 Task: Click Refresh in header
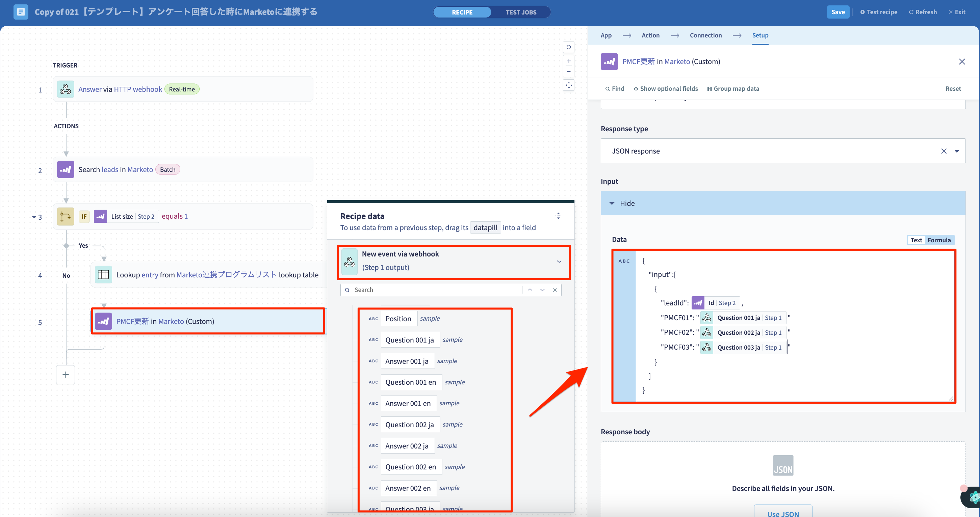923,12
